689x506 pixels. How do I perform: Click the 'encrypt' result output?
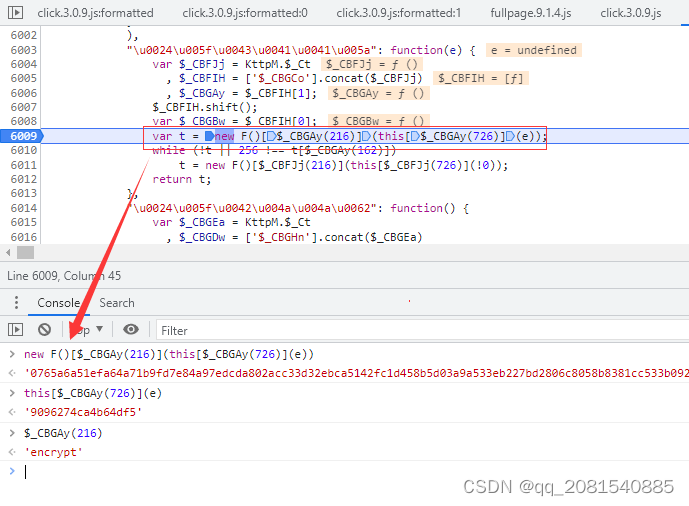pos(53,452)
